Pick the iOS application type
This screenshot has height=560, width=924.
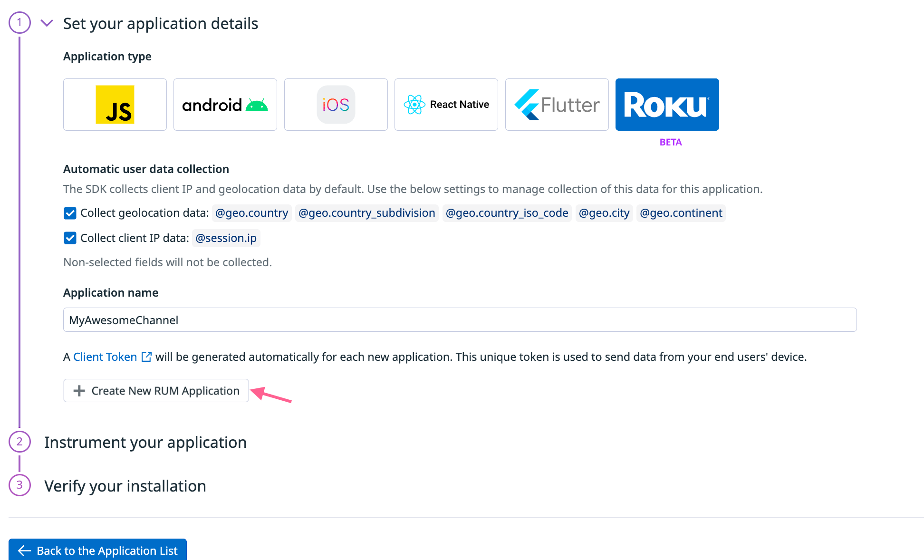coord(336,105)
